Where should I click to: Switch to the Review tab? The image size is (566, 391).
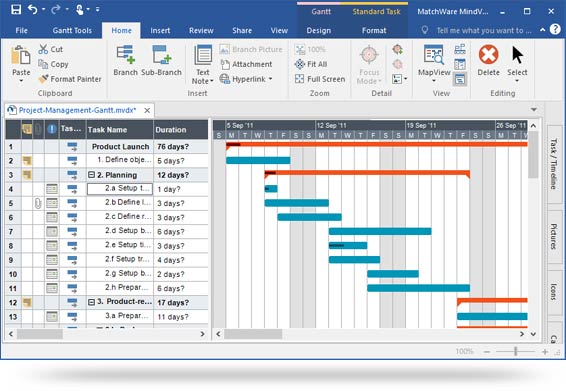coord(201,30)
